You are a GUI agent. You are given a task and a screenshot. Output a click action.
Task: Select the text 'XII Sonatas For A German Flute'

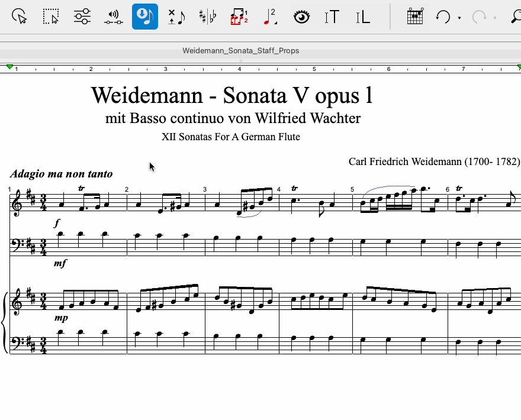(231, 137)
